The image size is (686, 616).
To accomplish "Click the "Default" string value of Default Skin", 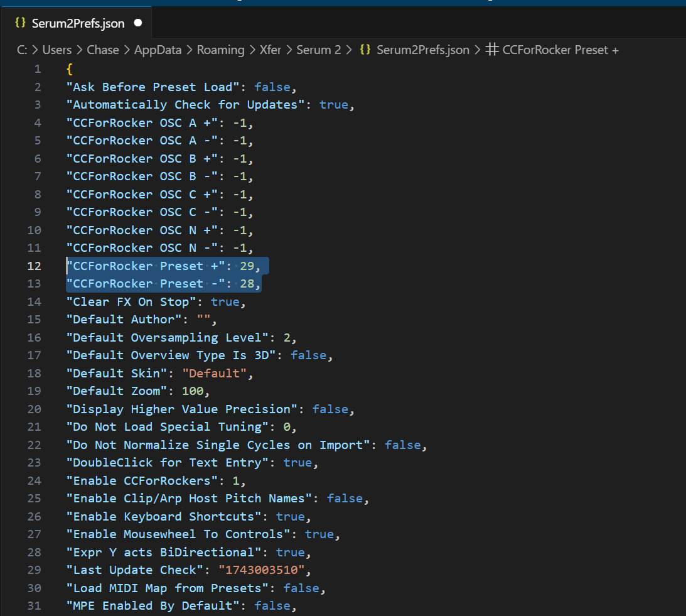I will (x=215, y=373).
